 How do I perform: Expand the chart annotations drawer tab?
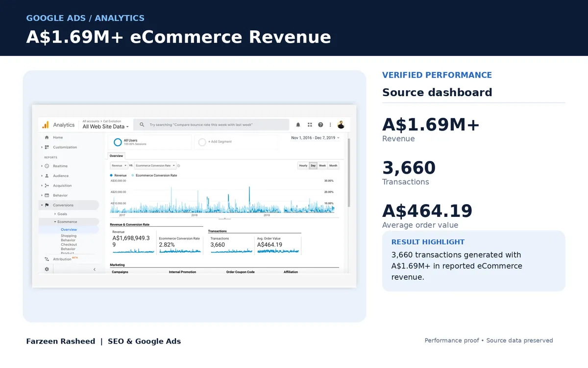pyautogui.click(x=224, y=218)
